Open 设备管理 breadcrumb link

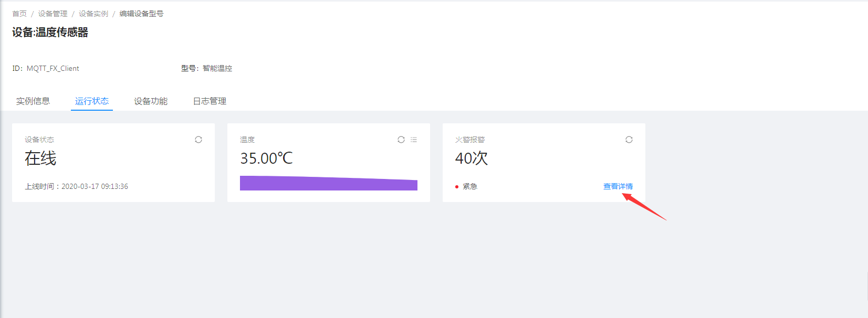click(x=53, y=14)
